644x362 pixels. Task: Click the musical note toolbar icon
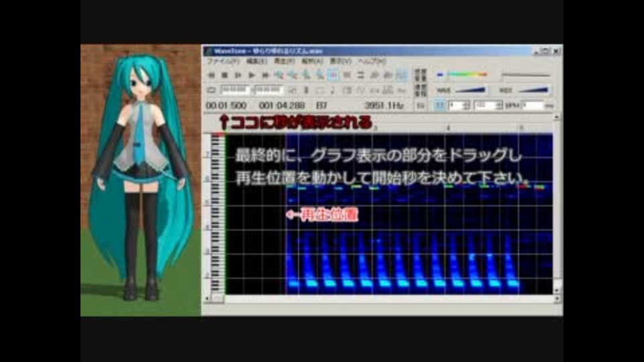pos(333,90)
